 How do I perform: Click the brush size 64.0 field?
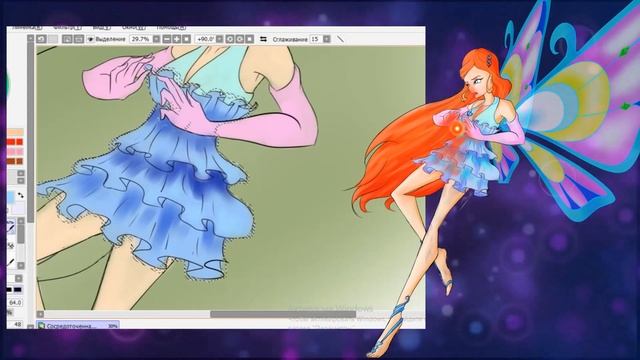[15, 302]
